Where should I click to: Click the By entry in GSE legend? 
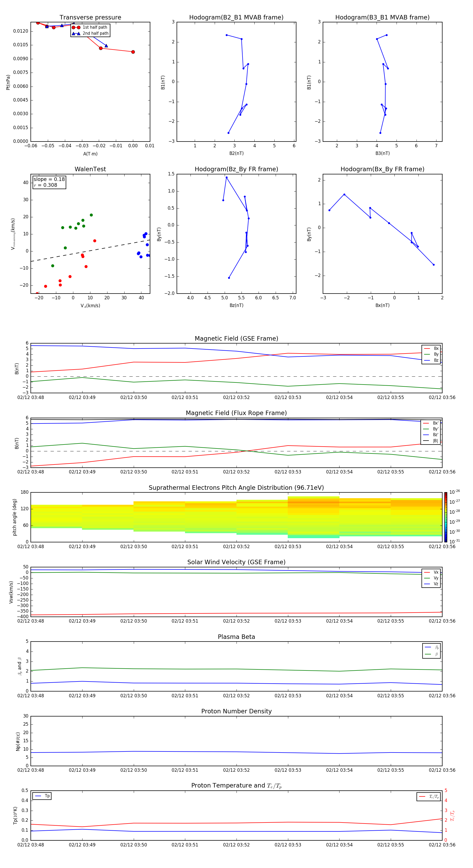tap(431, 354)
